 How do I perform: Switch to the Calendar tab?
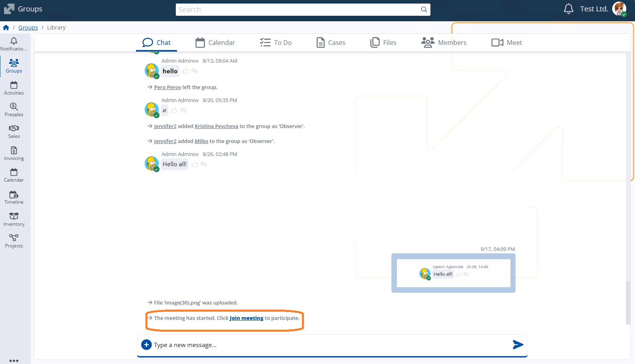pos(215,43)
